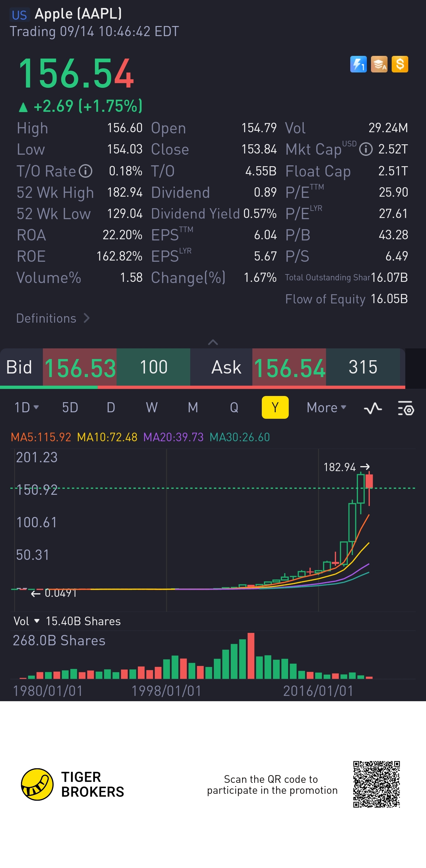Image resolution: width=426 pixels, height=868 pixels.
Task: Tap the orange stacked coins icon
Action: [x=379, y=64]
